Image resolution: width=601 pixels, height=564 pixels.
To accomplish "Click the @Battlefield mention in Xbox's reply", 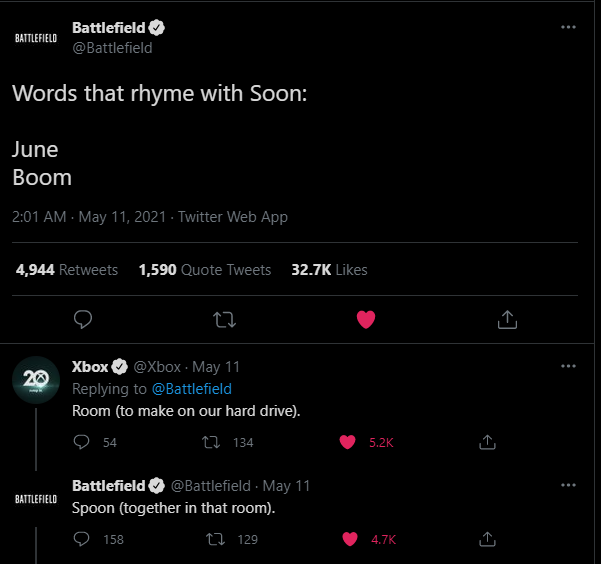I will (x=191, y=389).
